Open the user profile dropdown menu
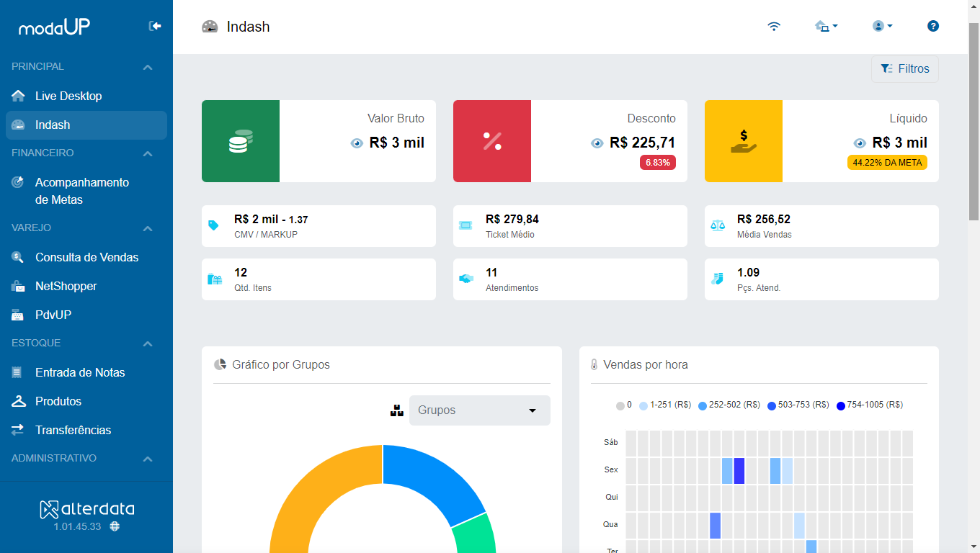The image size is (980, 553). point(883,26)
